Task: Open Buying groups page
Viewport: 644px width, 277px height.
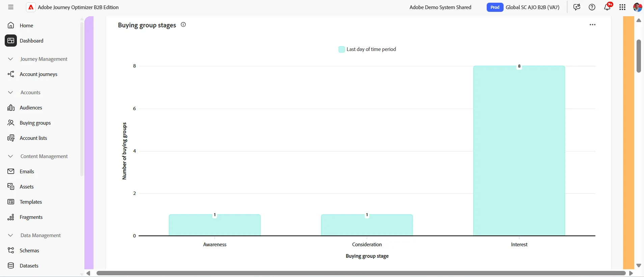Action: tap(35, 123)
